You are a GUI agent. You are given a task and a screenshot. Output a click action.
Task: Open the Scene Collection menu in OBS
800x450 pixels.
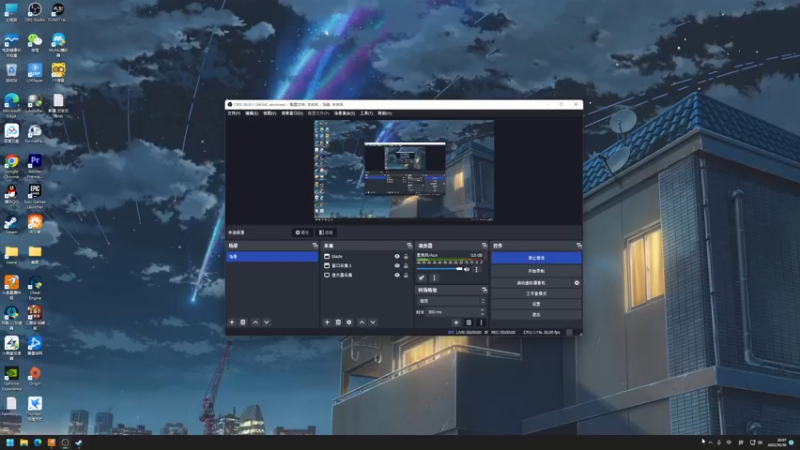344,113
